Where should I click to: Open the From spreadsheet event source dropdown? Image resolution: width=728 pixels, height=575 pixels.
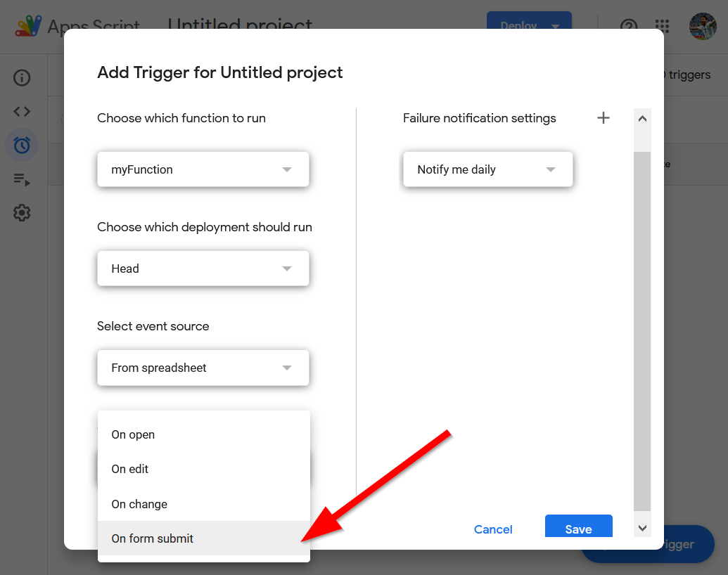pyautogui.click(x=203, y=368)
